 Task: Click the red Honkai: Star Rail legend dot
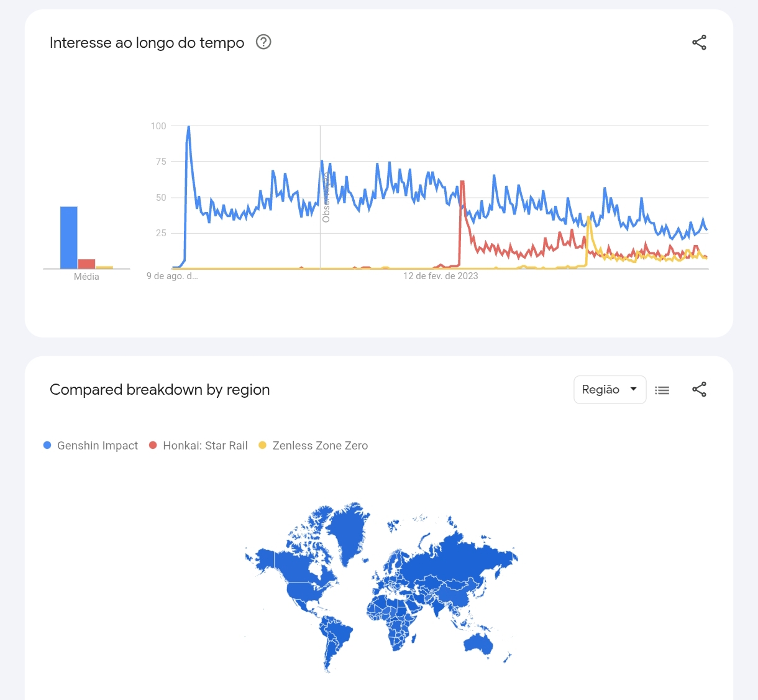[x=153, y=445]
